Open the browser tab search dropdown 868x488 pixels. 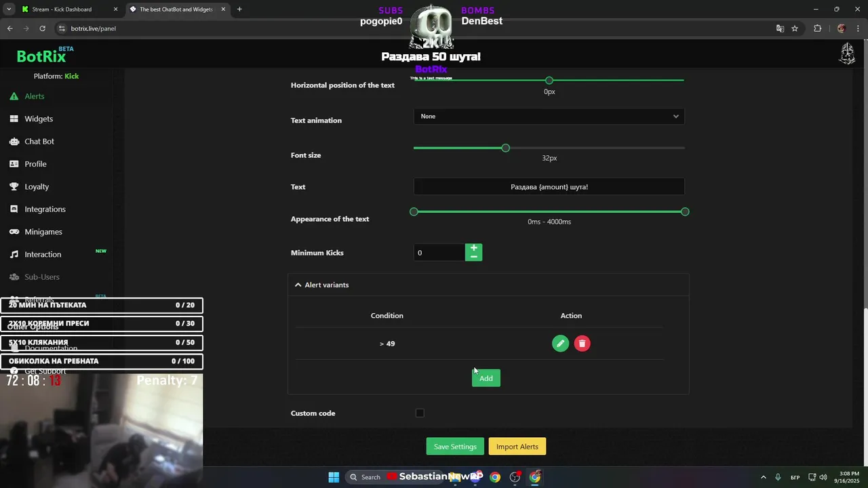[x=8, y=9]
